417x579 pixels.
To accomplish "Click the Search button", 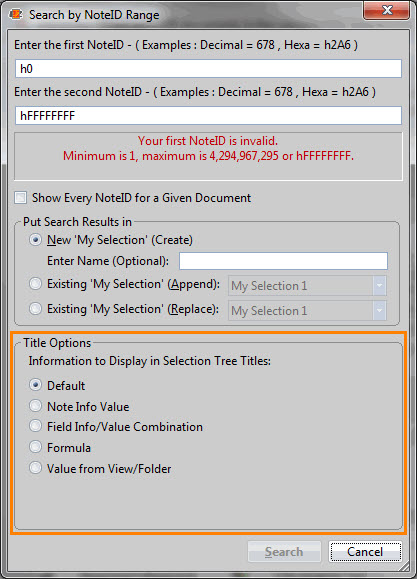I will pos(284,552).
